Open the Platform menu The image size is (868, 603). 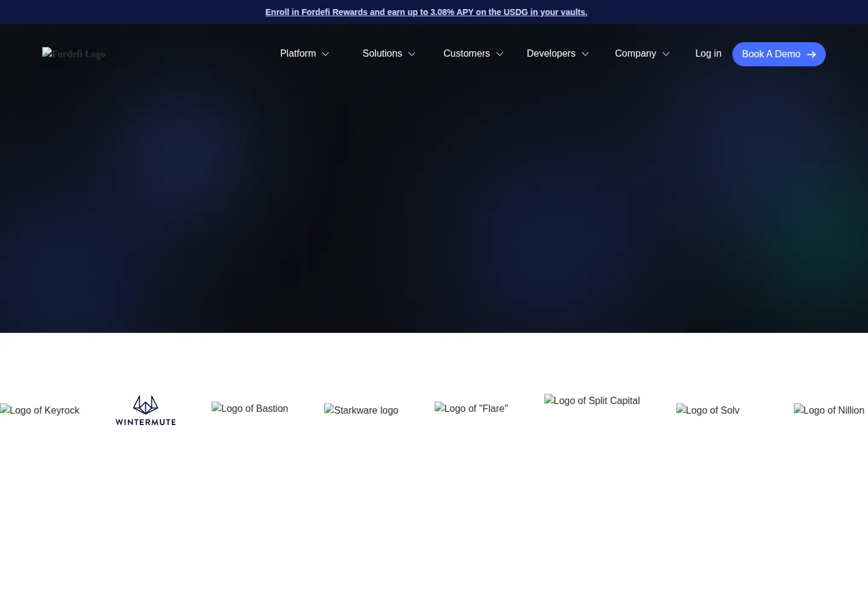304,54
